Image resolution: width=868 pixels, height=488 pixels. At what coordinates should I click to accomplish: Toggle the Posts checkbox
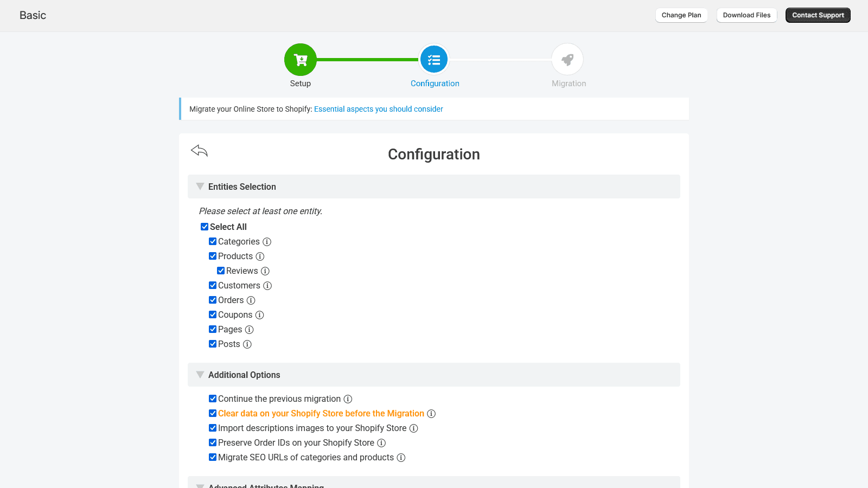coord(213,344)
